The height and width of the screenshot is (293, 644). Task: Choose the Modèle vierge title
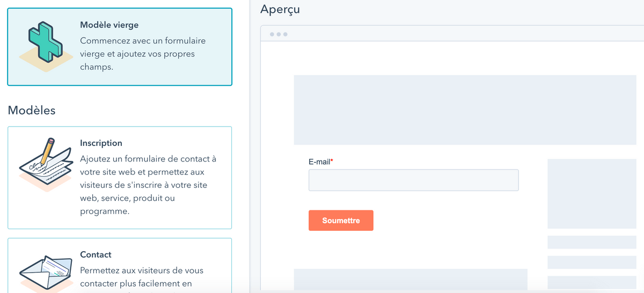(x=109, y=25)
